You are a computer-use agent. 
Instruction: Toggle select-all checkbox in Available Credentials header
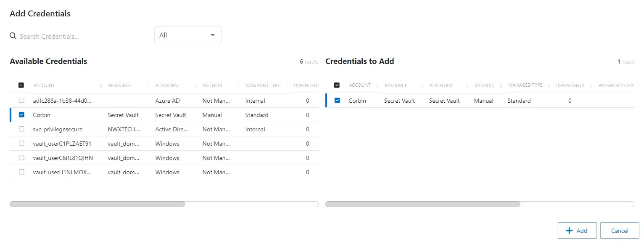pyautogui.click(x=21, y=85)
